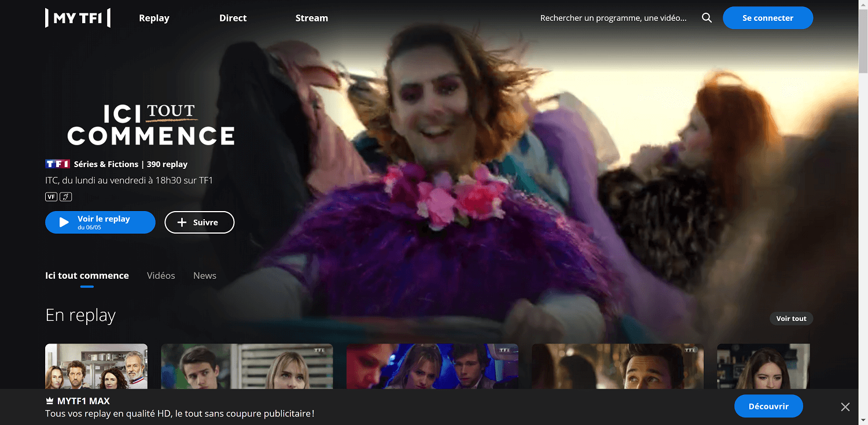The height and width of the screenshot is (425, 868).
Task: Open the Stream menu
Action: [311, 18]
